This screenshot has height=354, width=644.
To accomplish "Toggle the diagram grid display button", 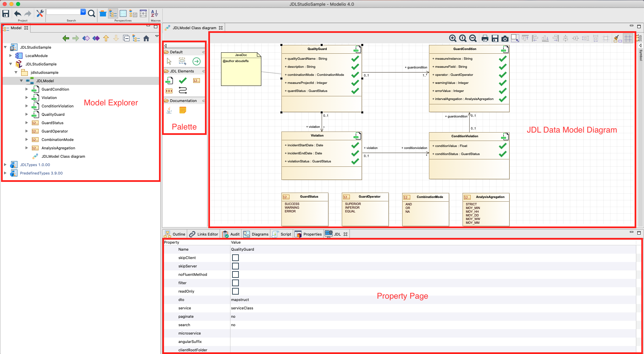I will tap(628, 38).
